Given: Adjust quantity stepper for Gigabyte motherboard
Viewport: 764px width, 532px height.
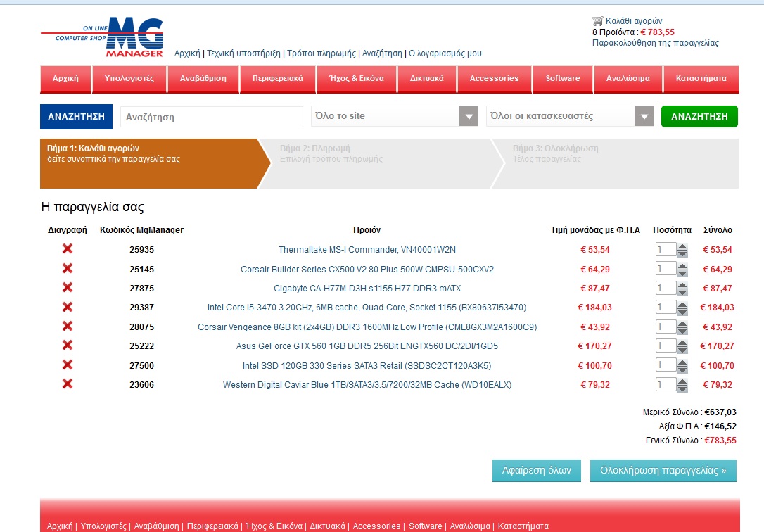Looking at the screenshot, I should point(682,289).
